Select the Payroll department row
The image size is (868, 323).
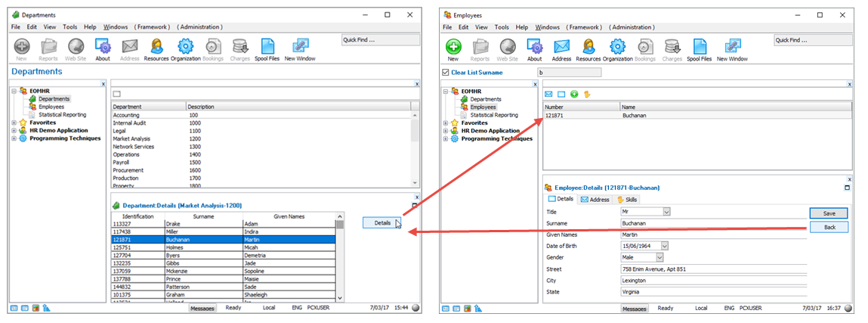(261, 163)
